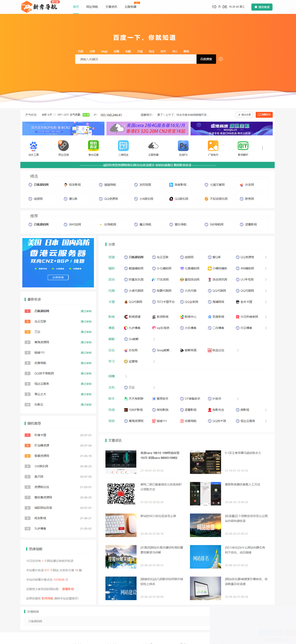Expand the 资源 category row arrow

coord(265,257)
